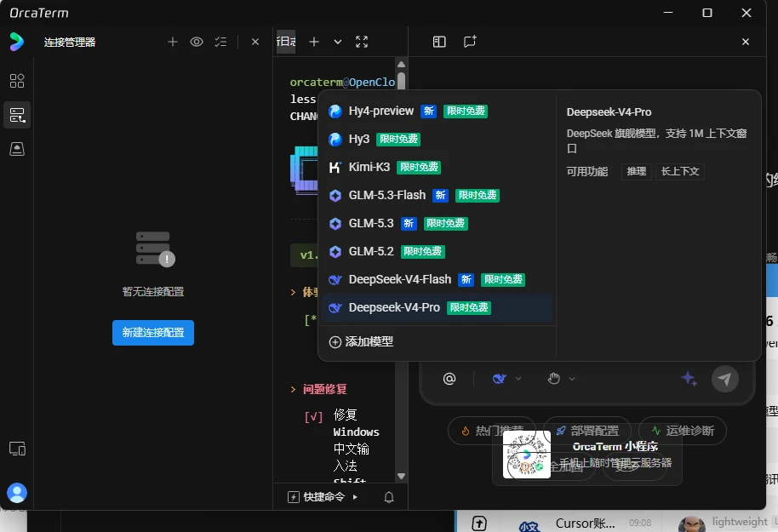Toggle the split panel layout icon

pyautogui.click(x=439, y=42)
